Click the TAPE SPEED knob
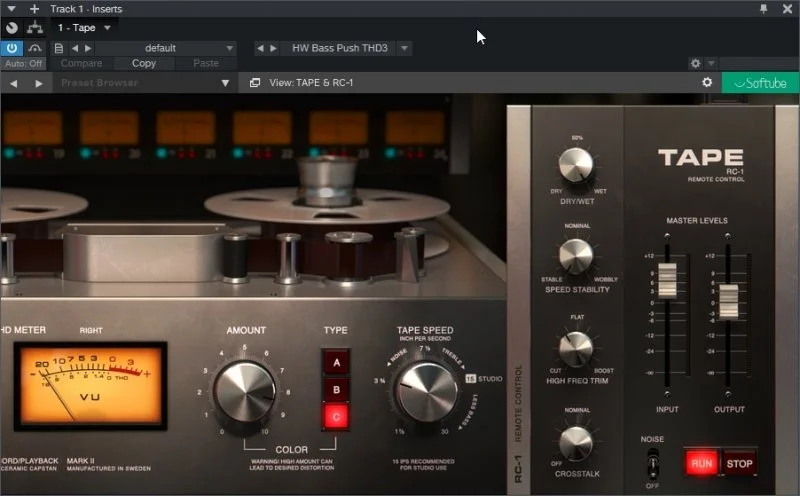This screenshot has height=496, width=800. [x=427, y=392]
